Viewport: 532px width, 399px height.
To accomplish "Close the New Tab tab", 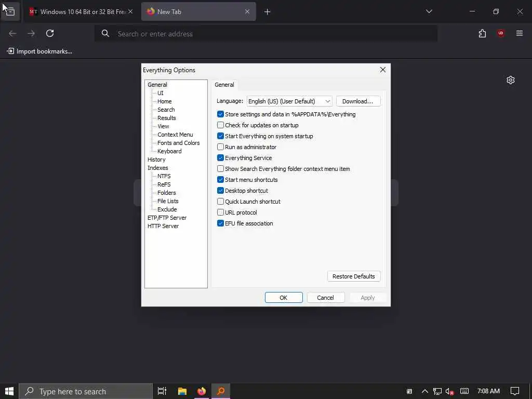I will pyautogui.click(x=247, y=11).
